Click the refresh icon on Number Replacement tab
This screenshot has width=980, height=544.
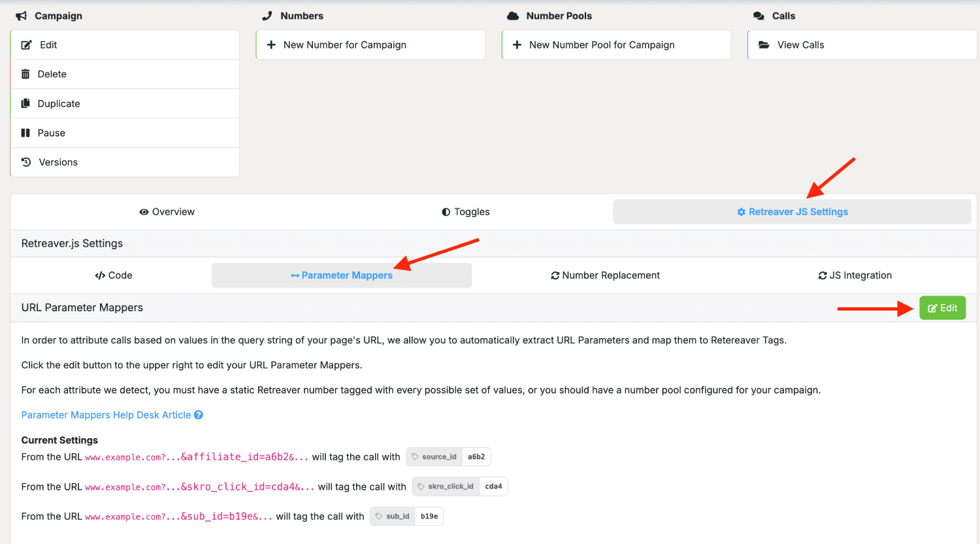(x=555, y=275)
